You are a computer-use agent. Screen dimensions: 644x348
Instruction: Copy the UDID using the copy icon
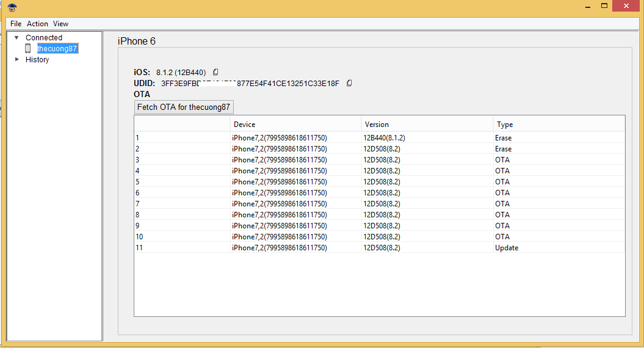point(349,84)
